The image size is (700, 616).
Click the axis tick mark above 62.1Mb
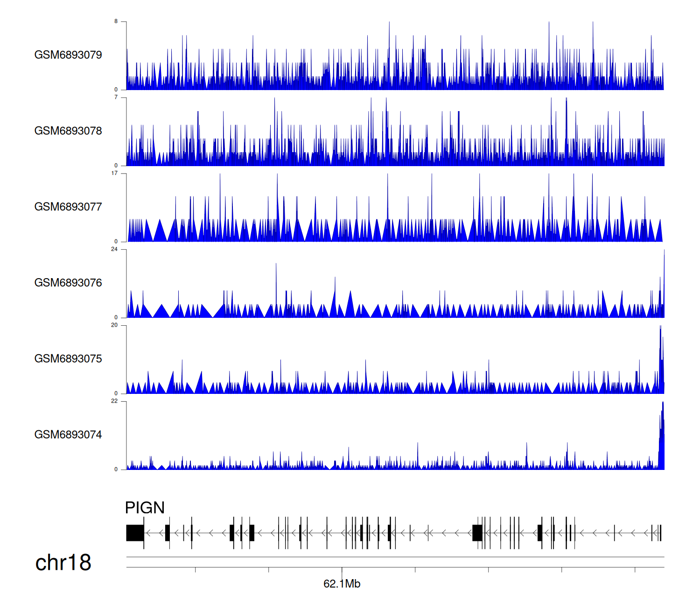click(x=342, y=570)
